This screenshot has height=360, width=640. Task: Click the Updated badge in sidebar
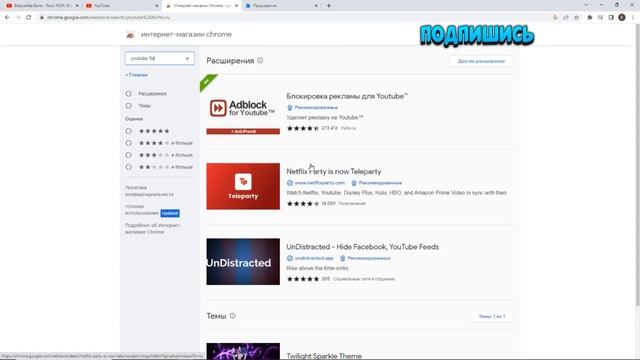[x=170, y=213]
